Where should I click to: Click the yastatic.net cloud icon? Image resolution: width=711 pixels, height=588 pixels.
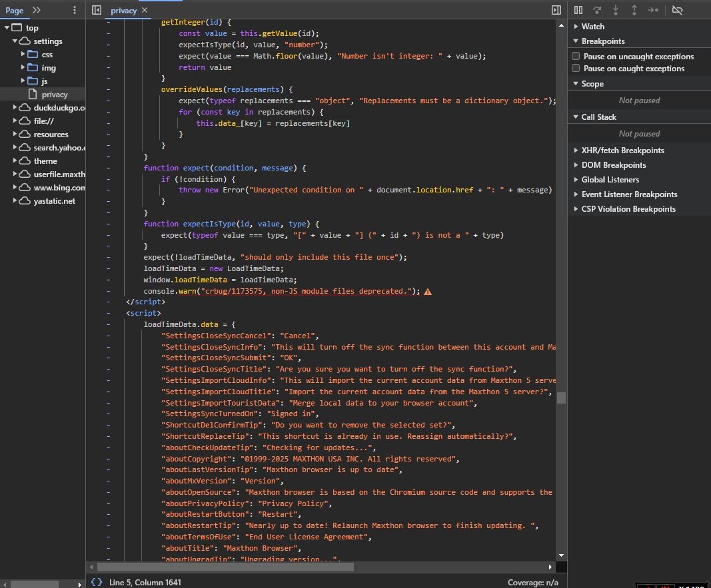tap(25, 200)
